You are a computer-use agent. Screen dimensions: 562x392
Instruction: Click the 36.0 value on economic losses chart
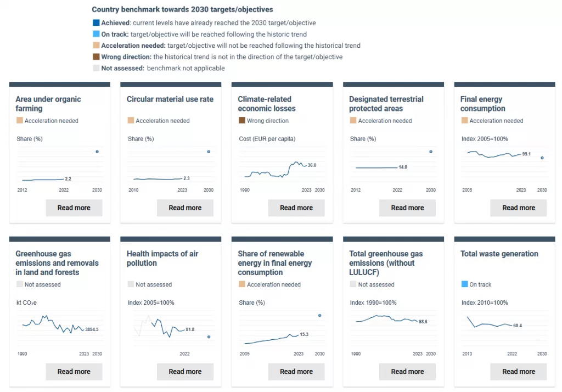312,165
